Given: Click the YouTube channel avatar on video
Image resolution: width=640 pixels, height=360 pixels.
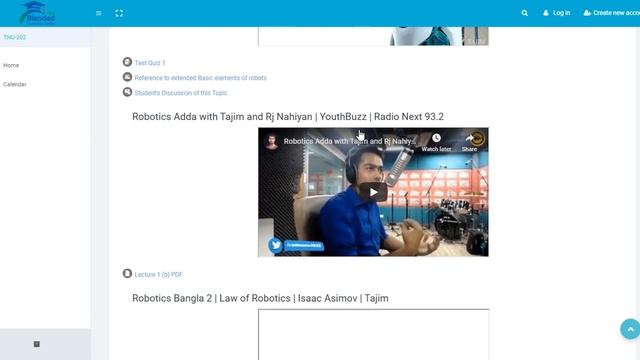Looking at the screenshot, I should [x=271, y=142].
